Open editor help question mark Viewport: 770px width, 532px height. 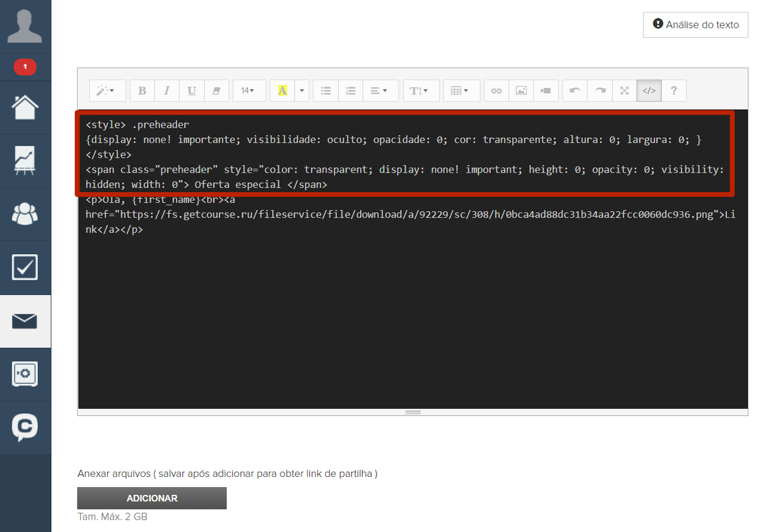[674, 91]
